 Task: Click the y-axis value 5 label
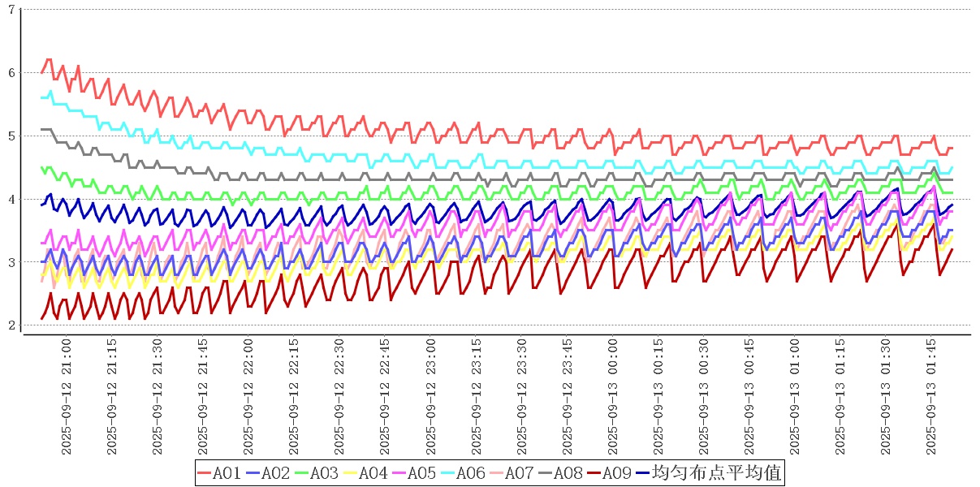(11, 136)
